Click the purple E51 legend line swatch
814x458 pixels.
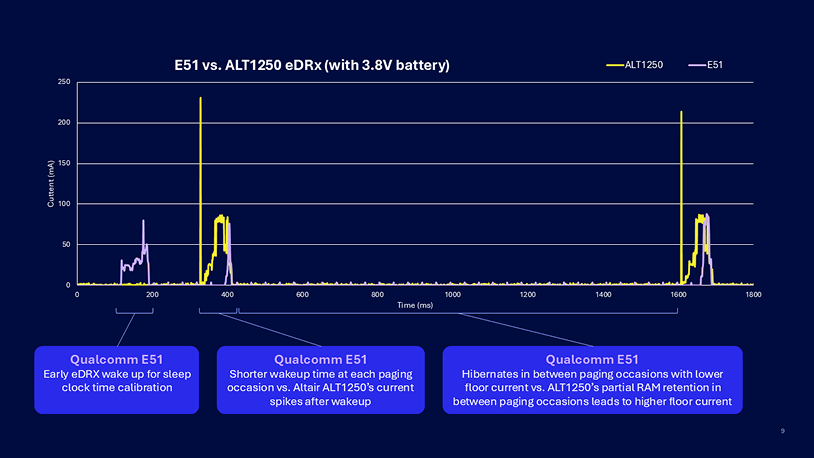697,65
